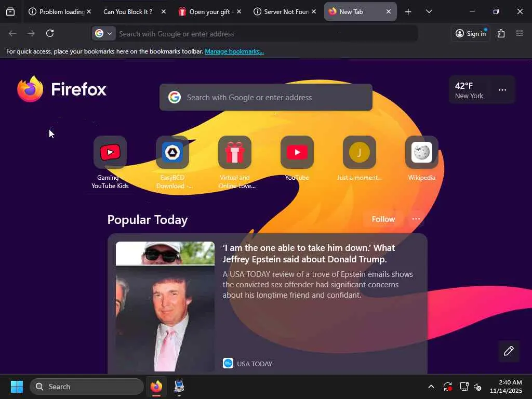
Task: Open the 42°F New York weather widget
Action: (469, 90)
